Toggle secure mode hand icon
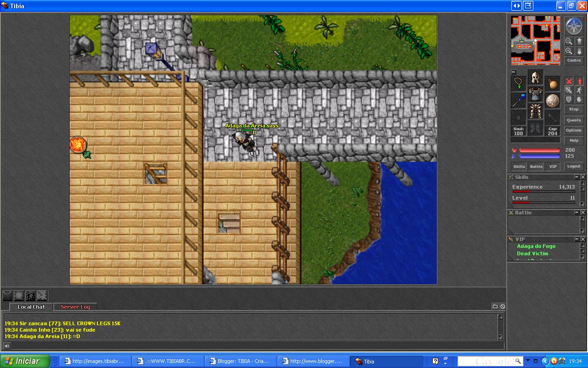 click(579, 99)
